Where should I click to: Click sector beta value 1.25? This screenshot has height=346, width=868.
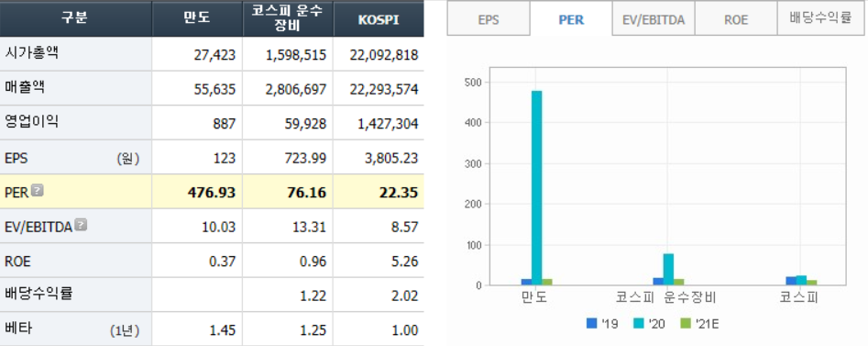click(x=313, y=330)
